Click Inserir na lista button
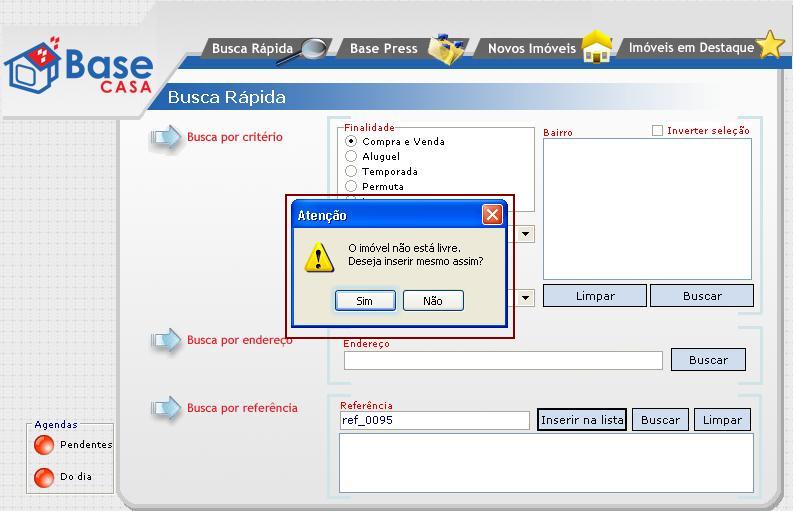 point(582,420)
